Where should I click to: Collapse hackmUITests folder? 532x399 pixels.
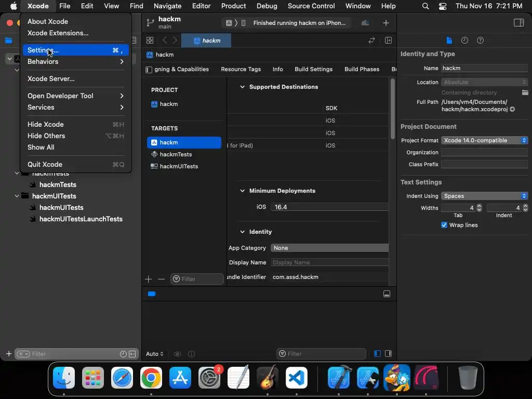[17, 196]
